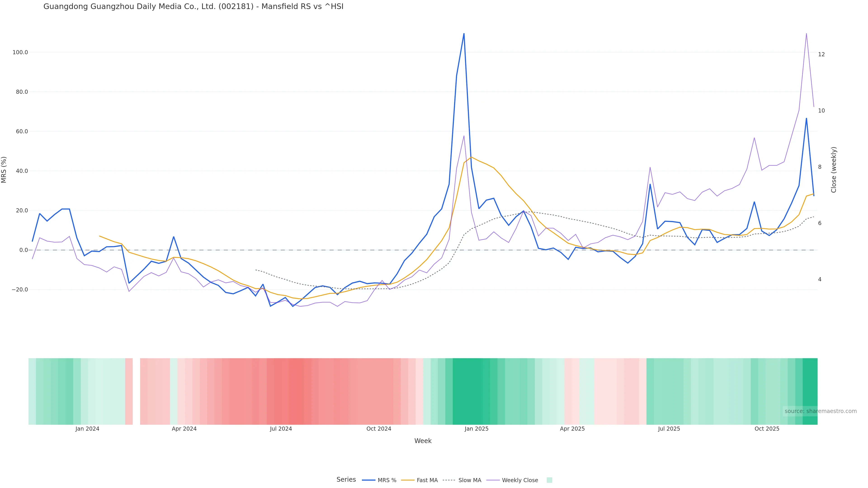
Task: Click the Oct 2025 week axis label
Action: (x=767, y=429)
